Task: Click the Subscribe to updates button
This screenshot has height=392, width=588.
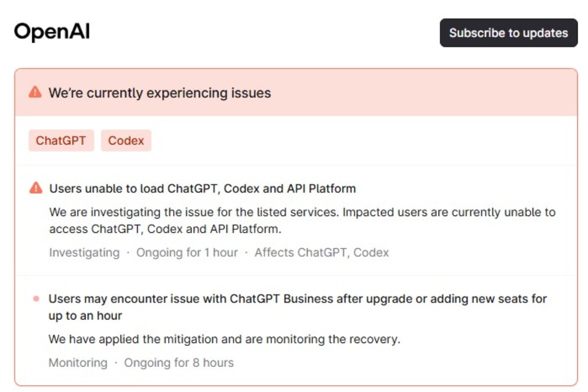Action: click(x=508, y=33)
